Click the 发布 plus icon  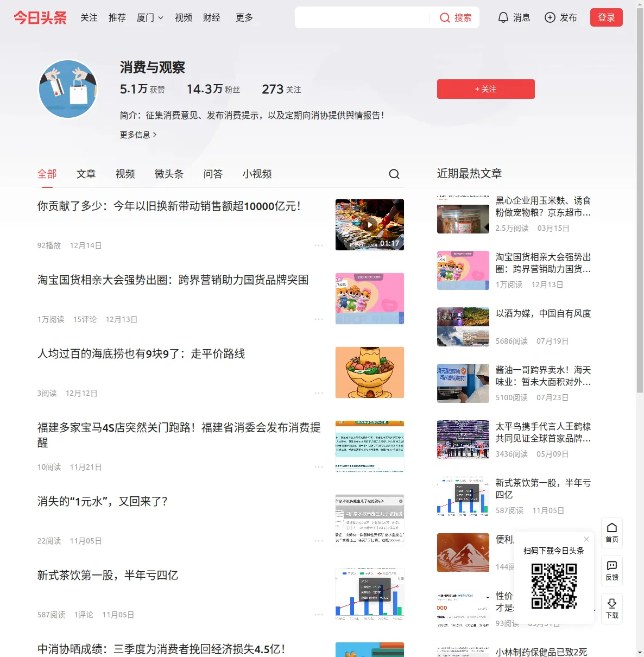pos(550,18)
